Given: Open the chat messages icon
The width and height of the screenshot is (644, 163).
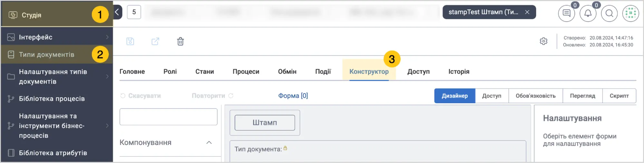Looking at the screenshot, I should click(566, 14).
